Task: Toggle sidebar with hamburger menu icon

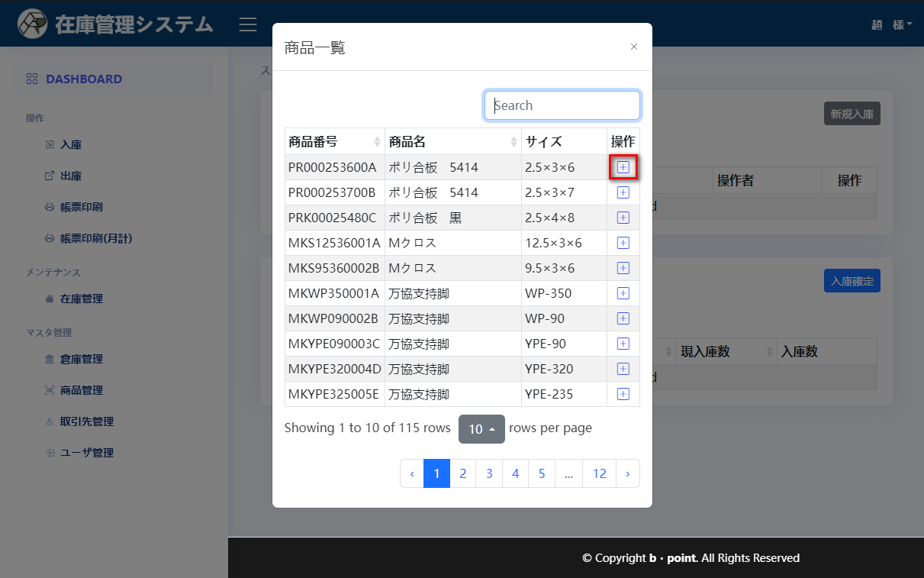Action: [x=247, y=24]
